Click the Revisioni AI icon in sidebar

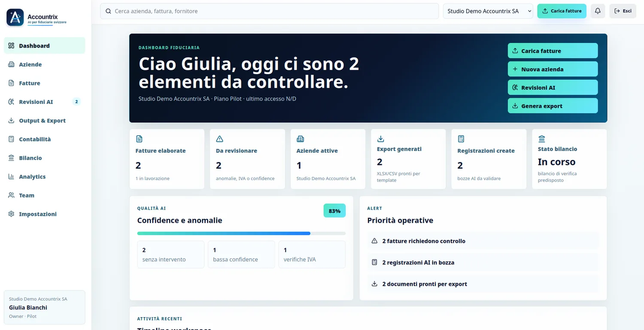click(12, 102)
